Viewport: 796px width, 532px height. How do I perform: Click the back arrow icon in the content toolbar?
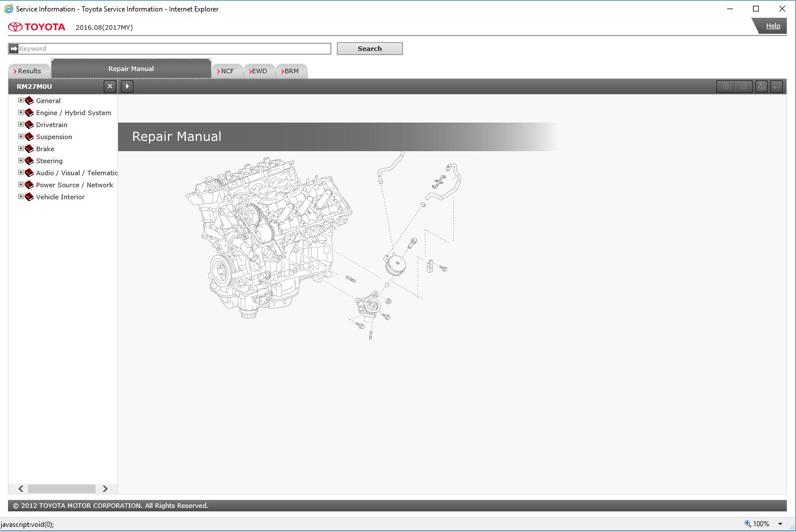click(x=777, y=86)
